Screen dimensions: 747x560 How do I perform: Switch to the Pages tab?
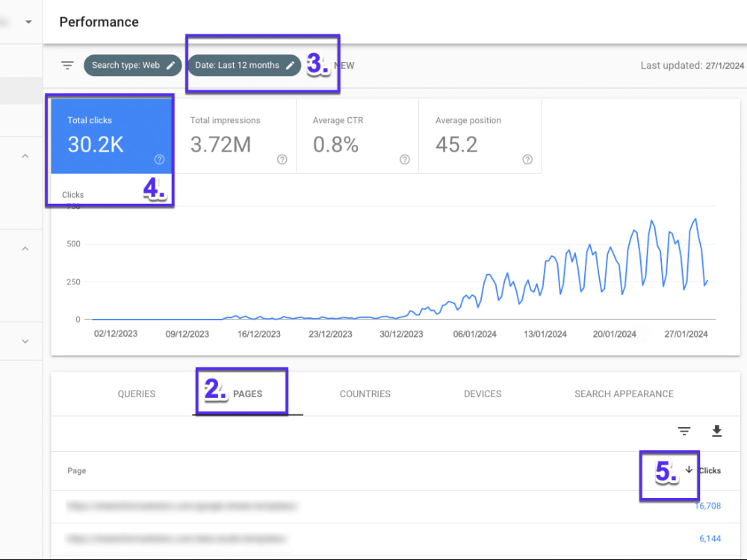(247, 393)
